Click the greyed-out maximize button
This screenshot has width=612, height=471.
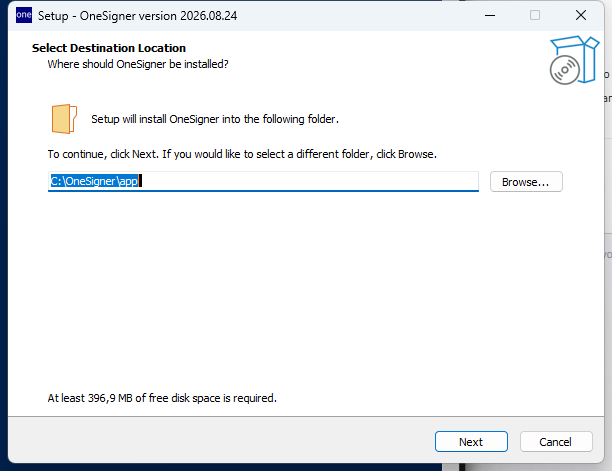click(535, 15)
